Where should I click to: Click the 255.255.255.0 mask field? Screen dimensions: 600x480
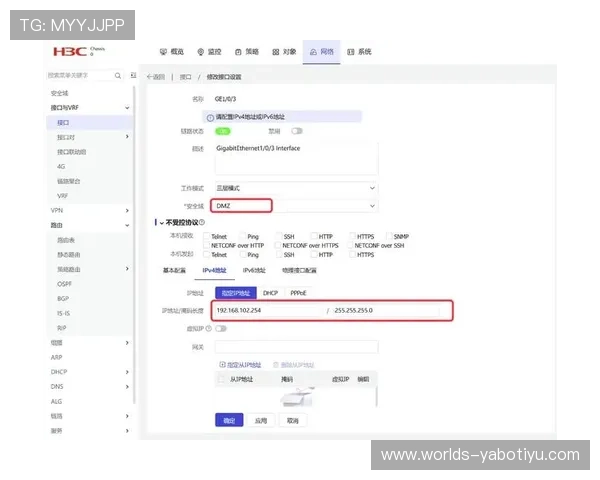click(x=386, y=310)
